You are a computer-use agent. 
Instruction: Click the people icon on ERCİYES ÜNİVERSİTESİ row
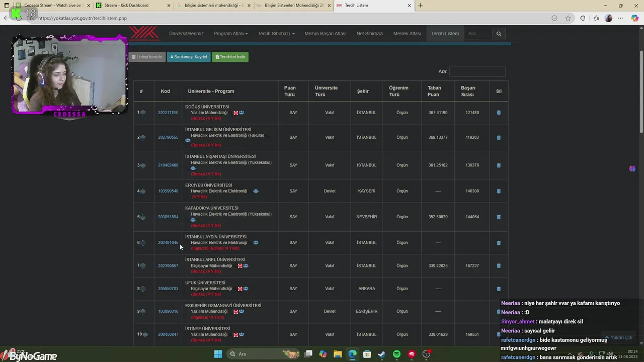pyautogui.click(x=256, y=191)
